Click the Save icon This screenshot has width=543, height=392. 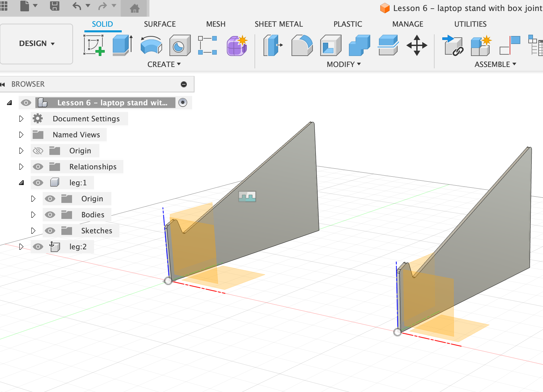coord(55,6)
